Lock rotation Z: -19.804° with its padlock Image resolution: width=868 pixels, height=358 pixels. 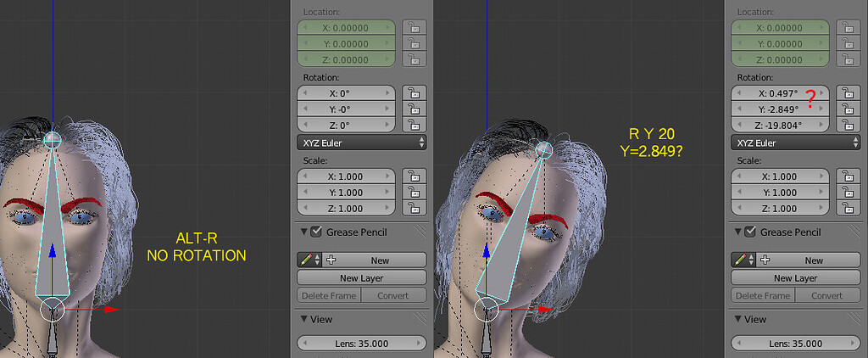[848, 126]
